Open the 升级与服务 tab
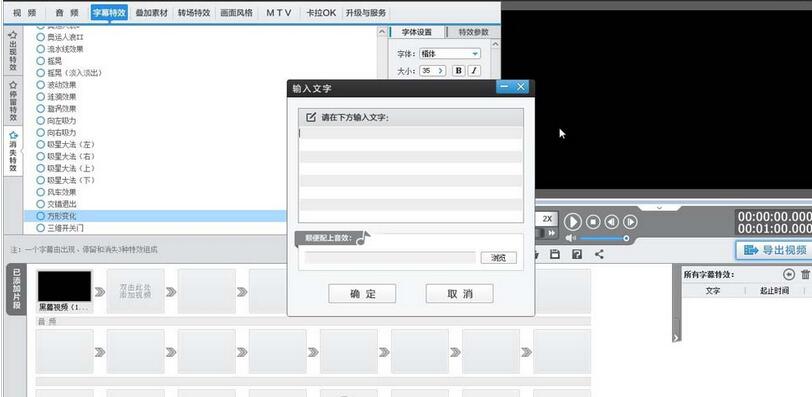This screenshot has width=812, height=397. [366, 13]
